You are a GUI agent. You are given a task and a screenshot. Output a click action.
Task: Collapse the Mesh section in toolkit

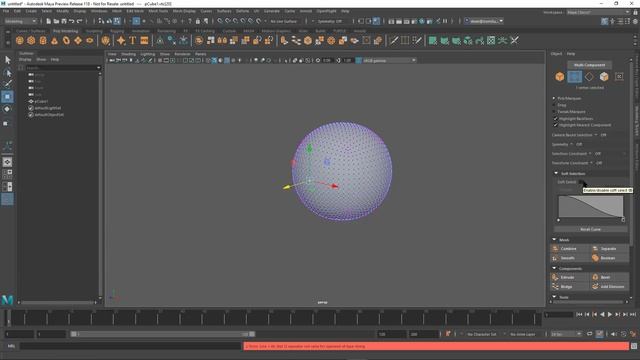(554, 240)
